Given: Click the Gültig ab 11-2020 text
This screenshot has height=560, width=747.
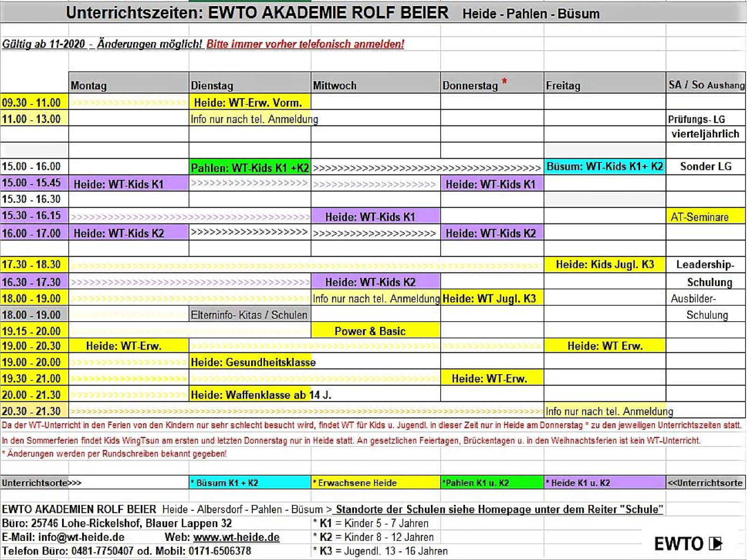Looking at the screenshot, I should coord(44,44).
